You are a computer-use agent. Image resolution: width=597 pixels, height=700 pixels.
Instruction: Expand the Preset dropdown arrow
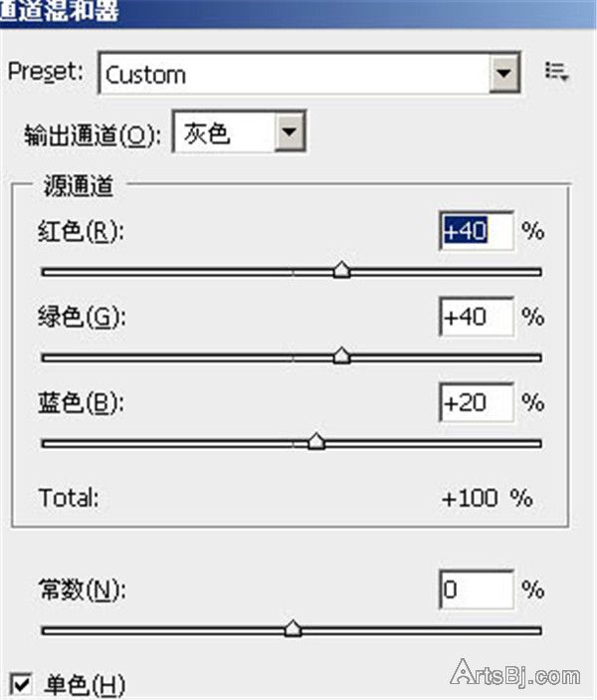pos(506,73)
